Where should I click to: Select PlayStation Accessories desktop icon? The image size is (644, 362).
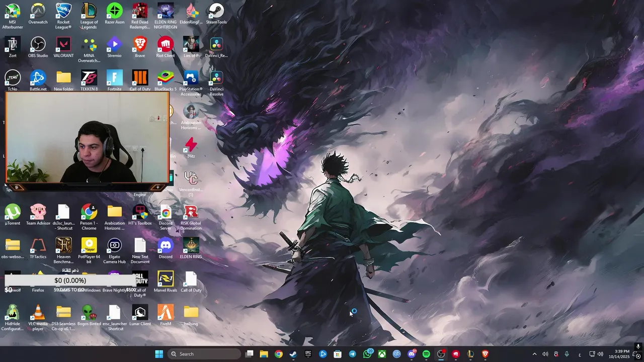tap(191, 83)
